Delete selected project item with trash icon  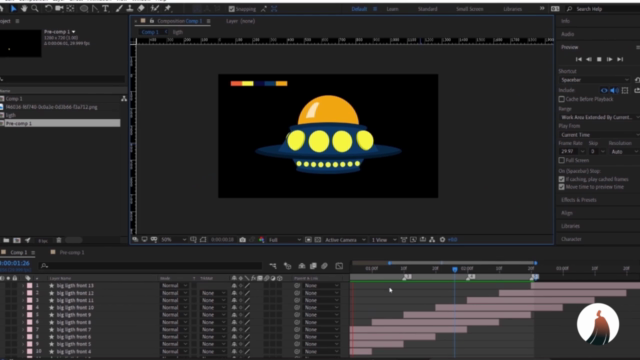(59, 240)
